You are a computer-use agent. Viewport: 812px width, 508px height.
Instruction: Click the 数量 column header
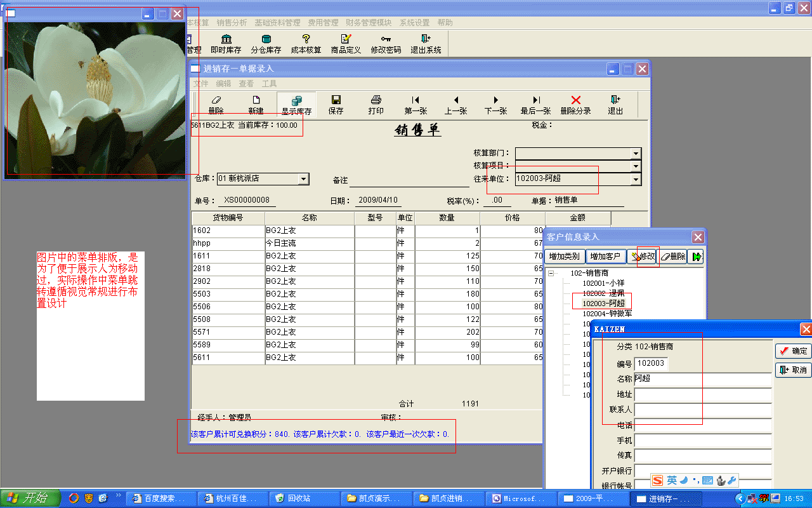(x=447, y=218)
